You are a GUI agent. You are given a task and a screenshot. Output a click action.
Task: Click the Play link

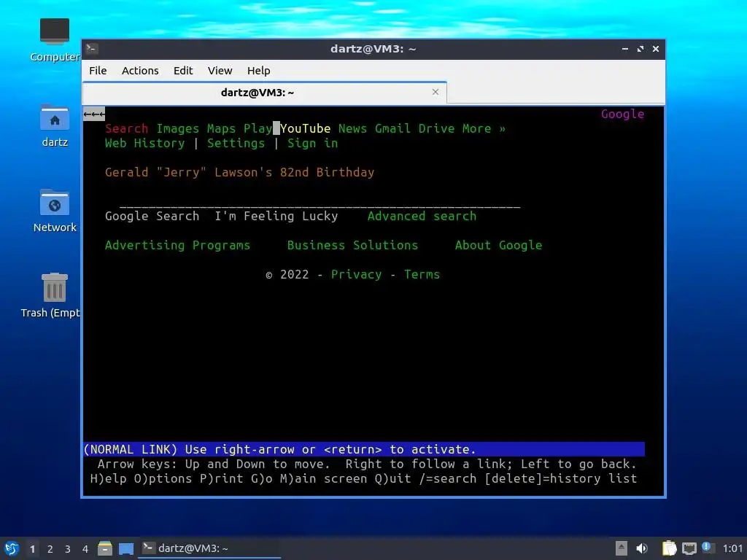258,128
